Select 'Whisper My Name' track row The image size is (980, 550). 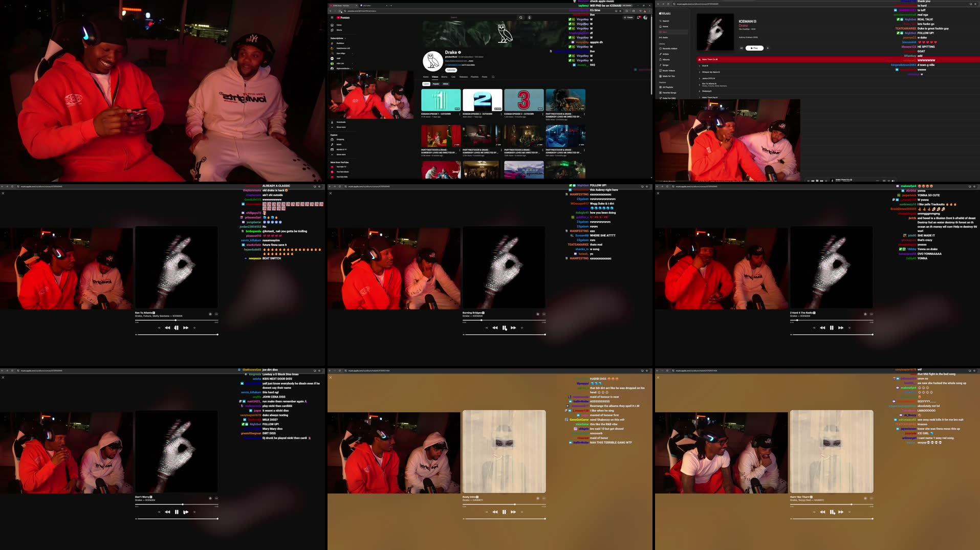click(838, 72)
